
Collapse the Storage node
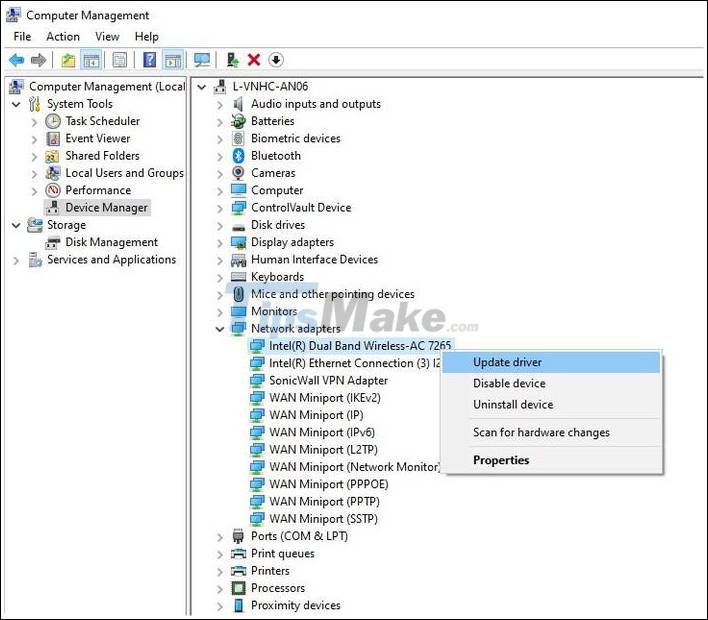click(16, 225)
